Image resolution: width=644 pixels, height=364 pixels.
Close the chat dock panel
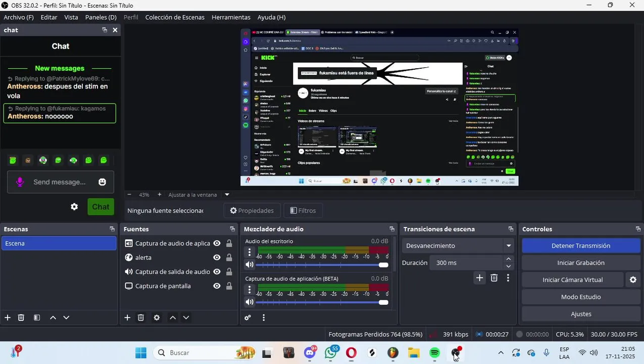pyautogui.click(x=115, y=30)
